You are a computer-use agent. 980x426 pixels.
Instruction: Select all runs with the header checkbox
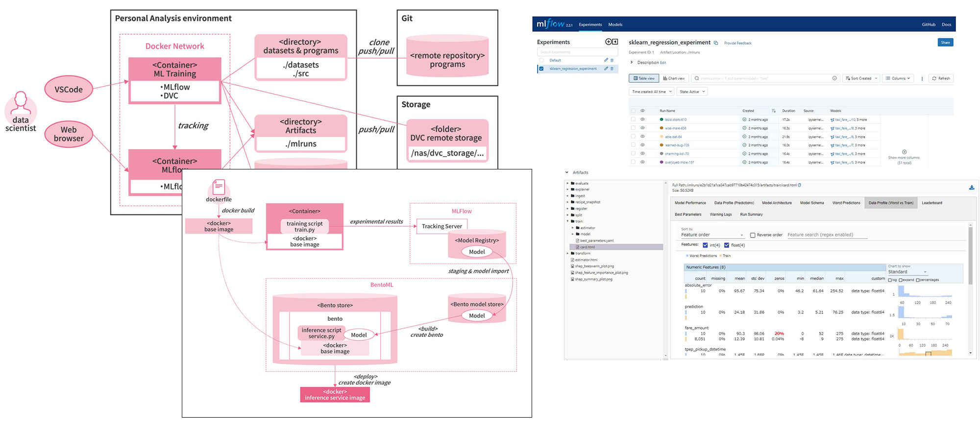click(x=633, y=111)
